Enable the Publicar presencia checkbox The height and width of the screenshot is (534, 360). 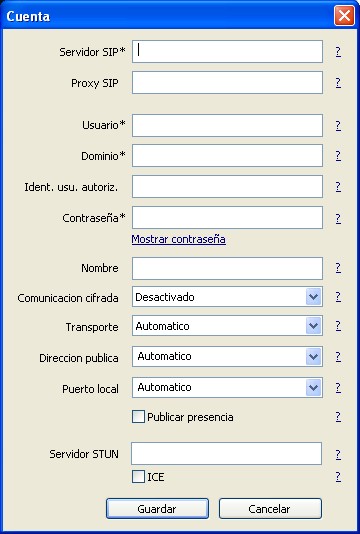click(138, 417)
